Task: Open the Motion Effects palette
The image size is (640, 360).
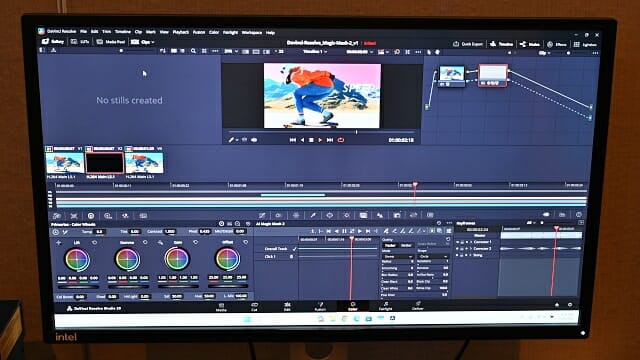Action: pos(143,216)
